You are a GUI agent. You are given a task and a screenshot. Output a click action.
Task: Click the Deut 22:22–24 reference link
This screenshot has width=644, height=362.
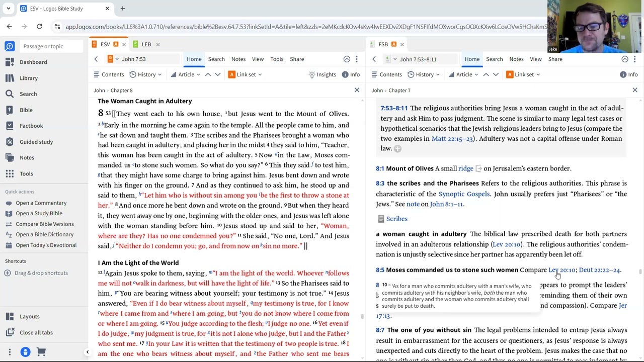pos(599,270)
